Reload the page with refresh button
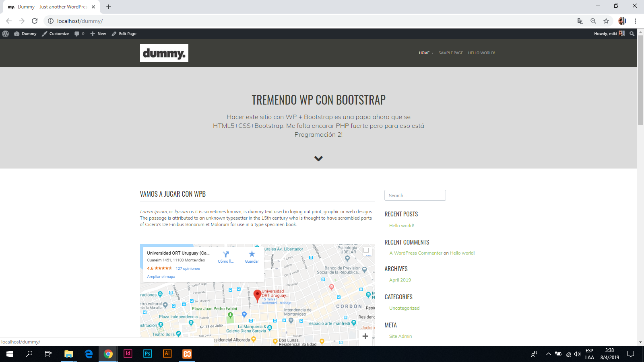 [x=35, y=21]
